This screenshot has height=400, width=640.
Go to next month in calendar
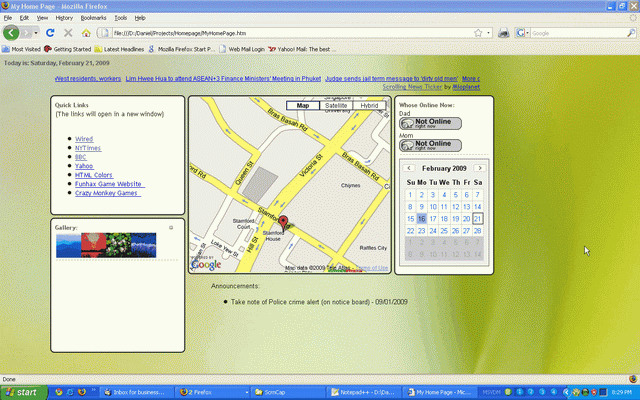(480, 168)
